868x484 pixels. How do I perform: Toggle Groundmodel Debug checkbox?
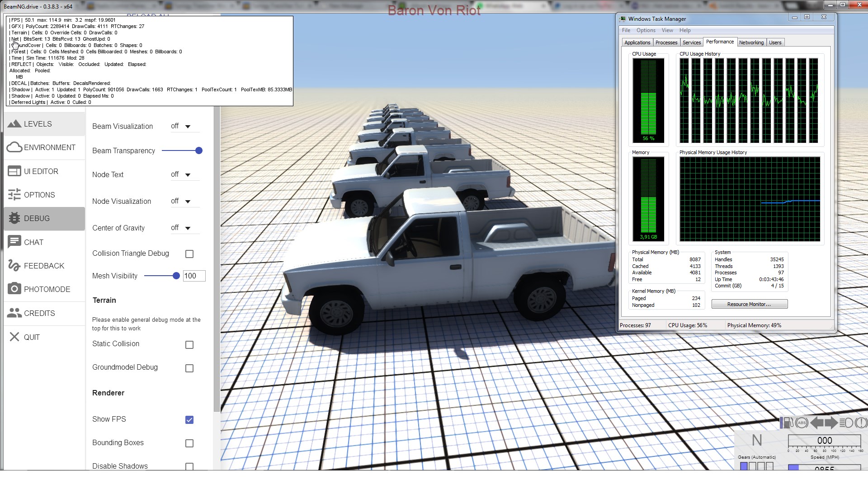(x=189, y=368)
